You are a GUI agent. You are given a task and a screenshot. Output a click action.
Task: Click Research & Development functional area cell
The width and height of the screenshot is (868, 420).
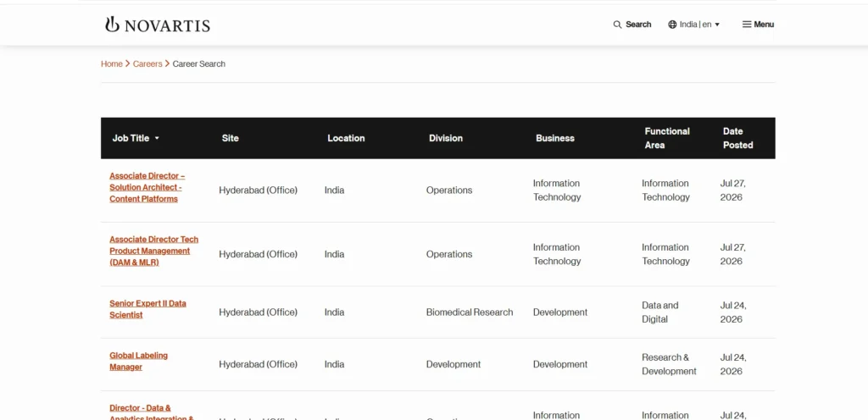tap(670, 364)
